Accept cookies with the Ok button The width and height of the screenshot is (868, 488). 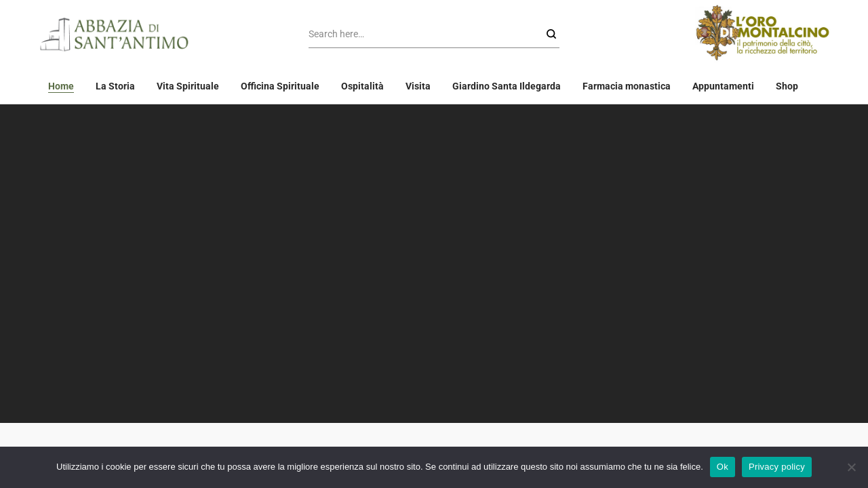[722, 467]
